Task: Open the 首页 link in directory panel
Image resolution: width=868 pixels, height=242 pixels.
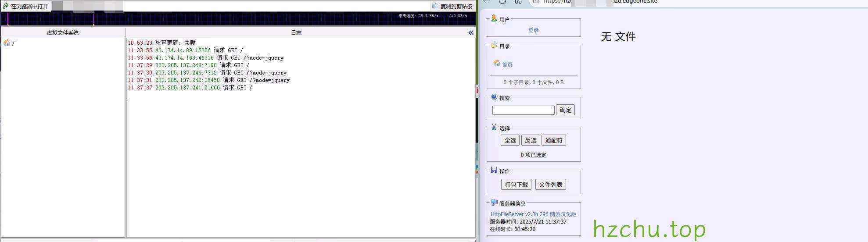Action: pyautogui.click(x=507, y=64)
